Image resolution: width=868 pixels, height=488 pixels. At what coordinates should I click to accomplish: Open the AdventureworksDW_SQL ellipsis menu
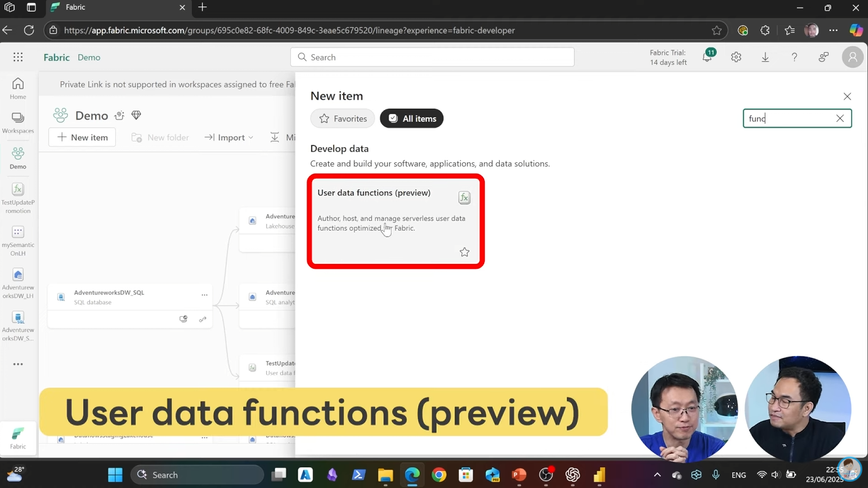tap(204, 295)
